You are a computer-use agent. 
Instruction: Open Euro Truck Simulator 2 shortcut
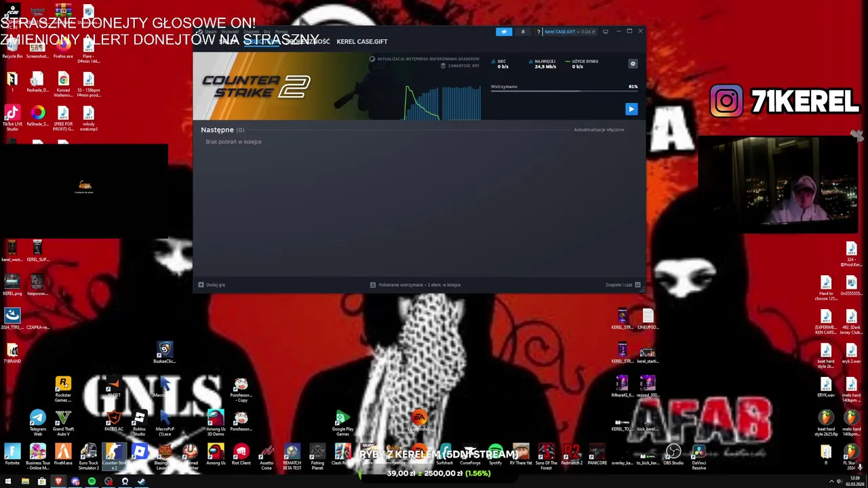click(89, 456)
